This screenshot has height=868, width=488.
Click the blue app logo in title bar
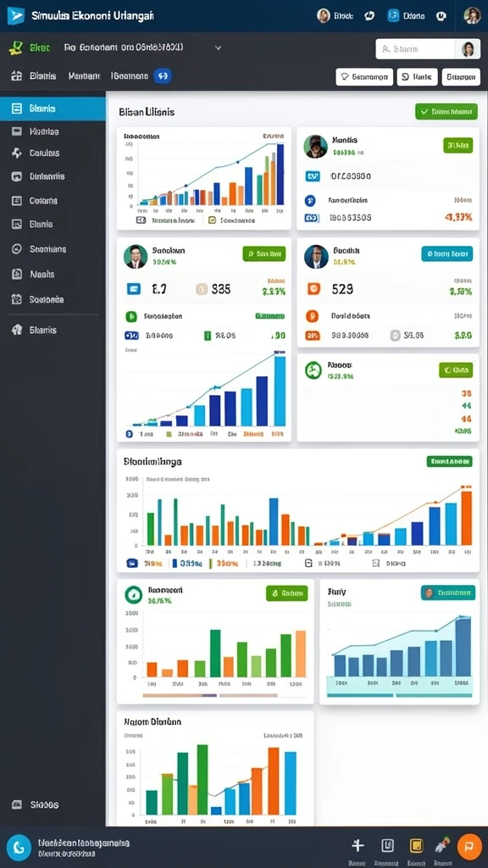point(16,15)
